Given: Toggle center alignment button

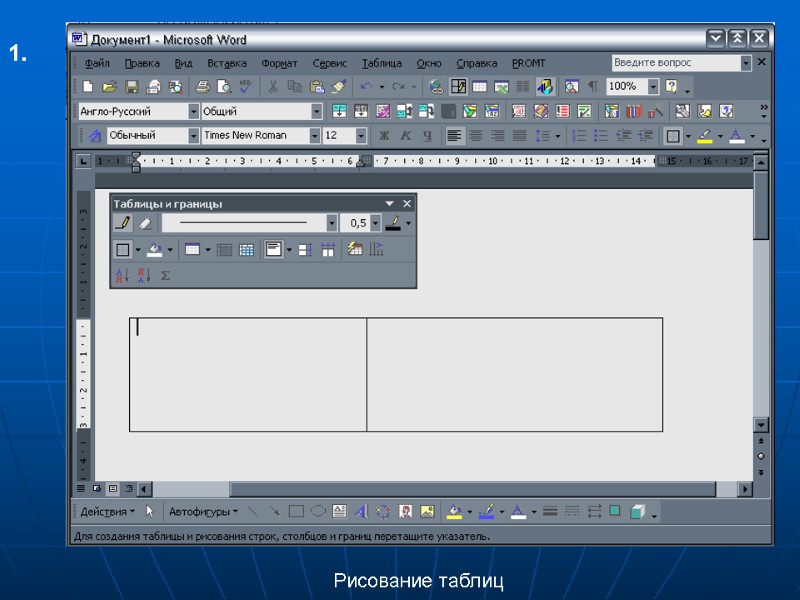Looking at the screenshot, I should (x=476, y=136).
